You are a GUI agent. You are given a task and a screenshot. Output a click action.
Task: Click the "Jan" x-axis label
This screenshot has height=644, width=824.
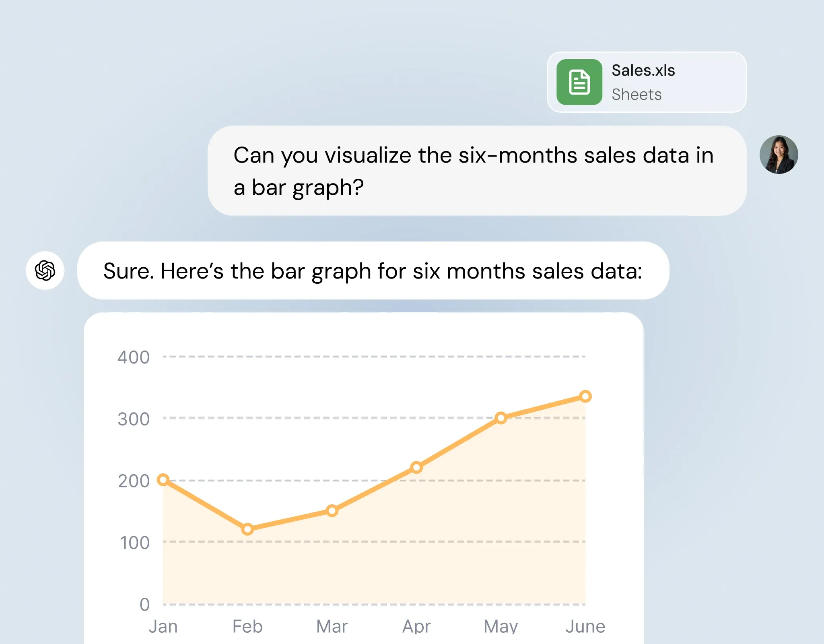163,627
